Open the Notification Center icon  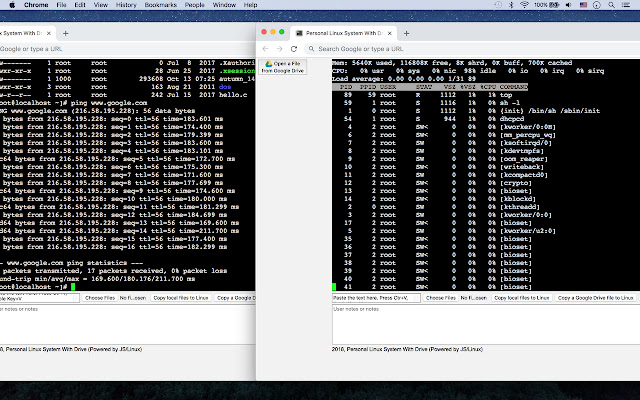point(625,5)
